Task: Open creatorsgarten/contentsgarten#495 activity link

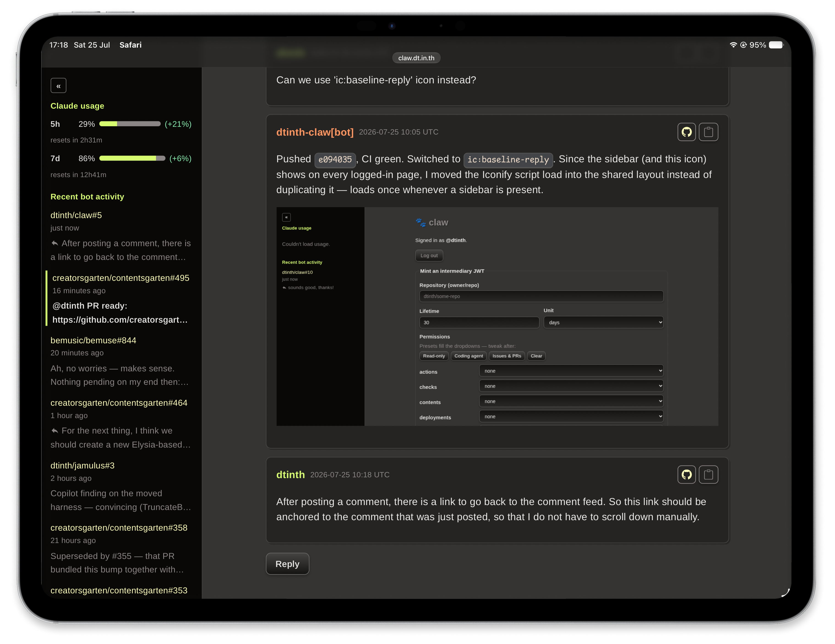Action: [121, 278]
